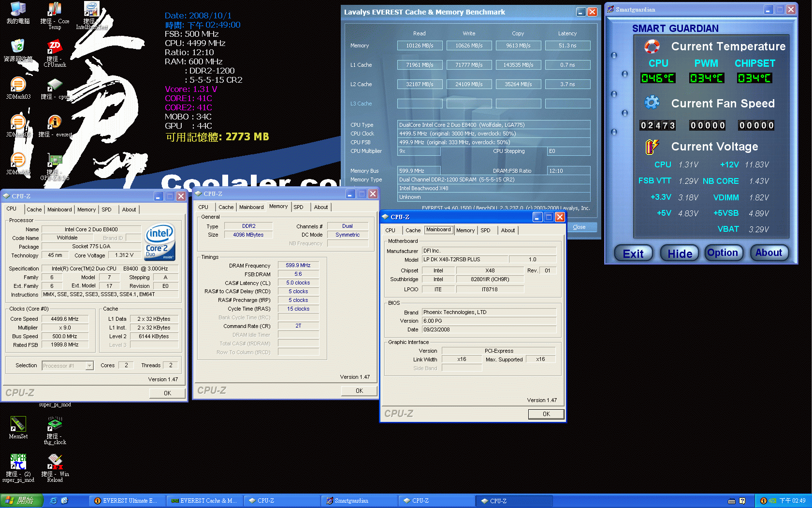Click OK in the left CPU-Z window
The width and height of the screenshot is (812, 508).
tap(167, 393)
